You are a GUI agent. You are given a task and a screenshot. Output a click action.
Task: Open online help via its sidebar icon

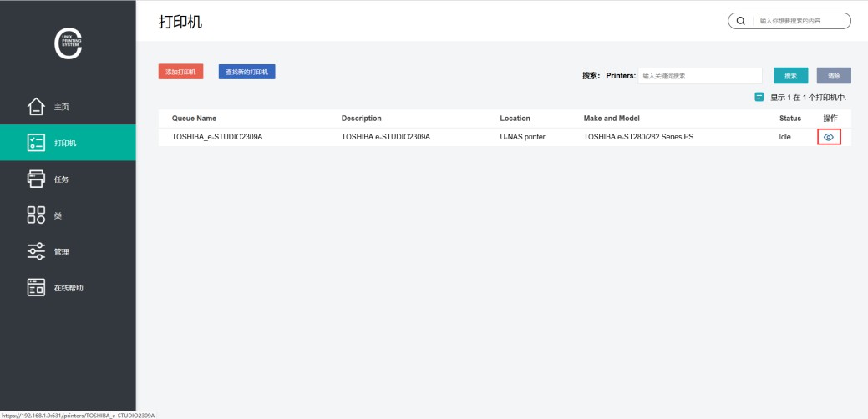pyautogui.click(x=36, y=287)
